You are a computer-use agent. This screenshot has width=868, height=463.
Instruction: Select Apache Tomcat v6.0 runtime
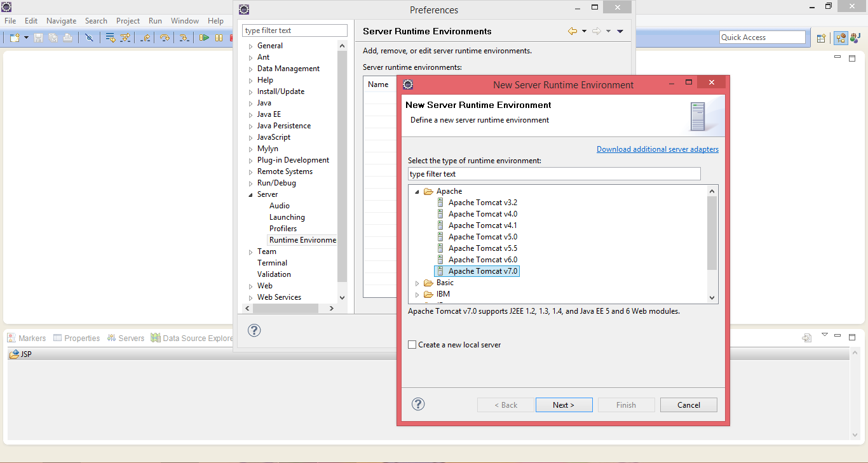pyautogui.click(x=482, y=259)
